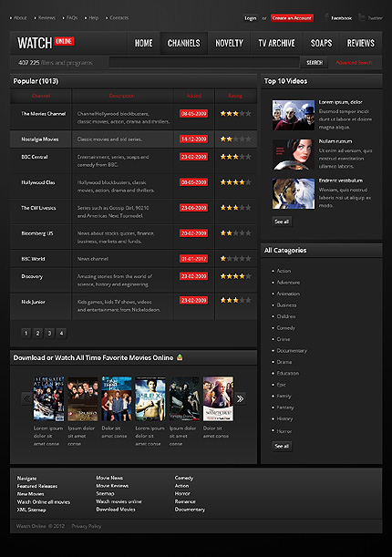
Task: Select The CW Livesics channel name
Action: point(38,208)
